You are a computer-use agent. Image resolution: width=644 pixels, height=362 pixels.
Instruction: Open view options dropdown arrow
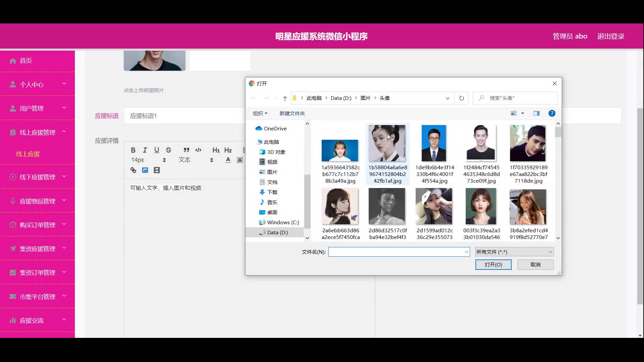523,113
